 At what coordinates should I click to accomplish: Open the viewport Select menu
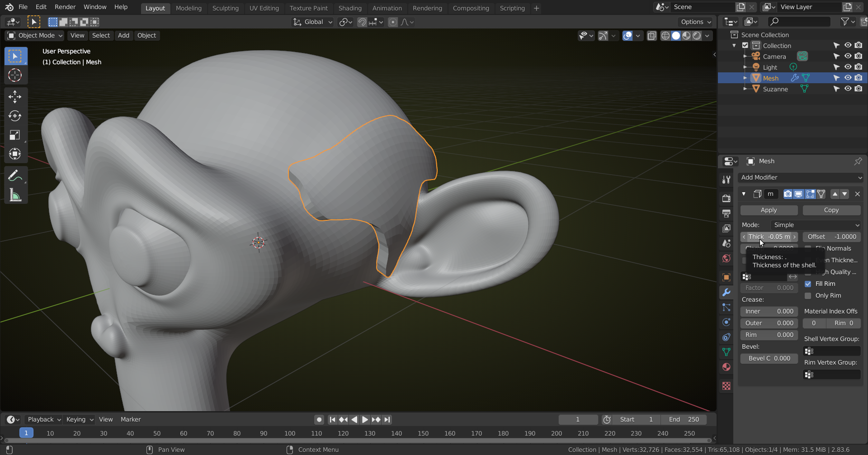(101, 36)
